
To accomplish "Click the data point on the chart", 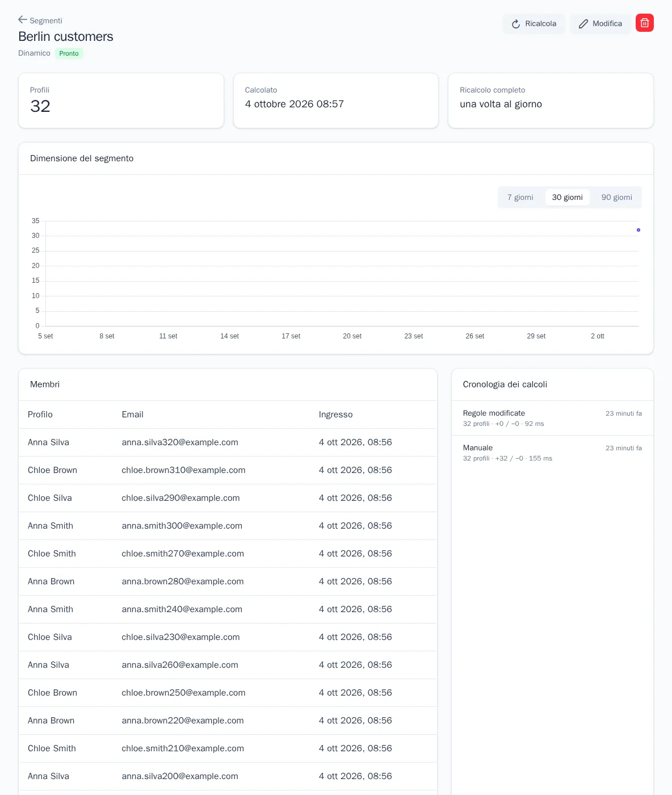I will pos(639,230).
